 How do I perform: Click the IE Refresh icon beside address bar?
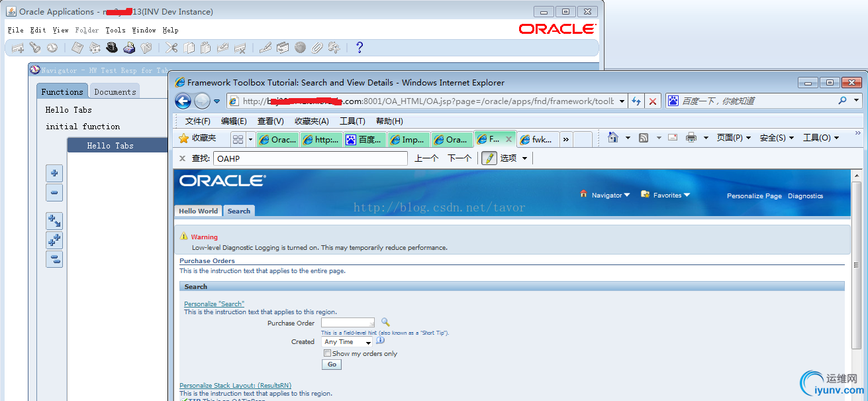point(636,101)
